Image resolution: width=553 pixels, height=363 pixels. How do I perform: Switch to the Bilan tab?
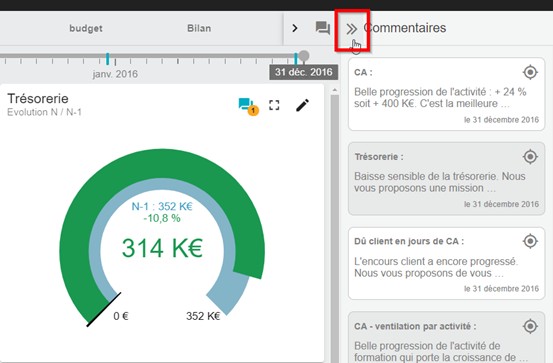click(199, 28)
